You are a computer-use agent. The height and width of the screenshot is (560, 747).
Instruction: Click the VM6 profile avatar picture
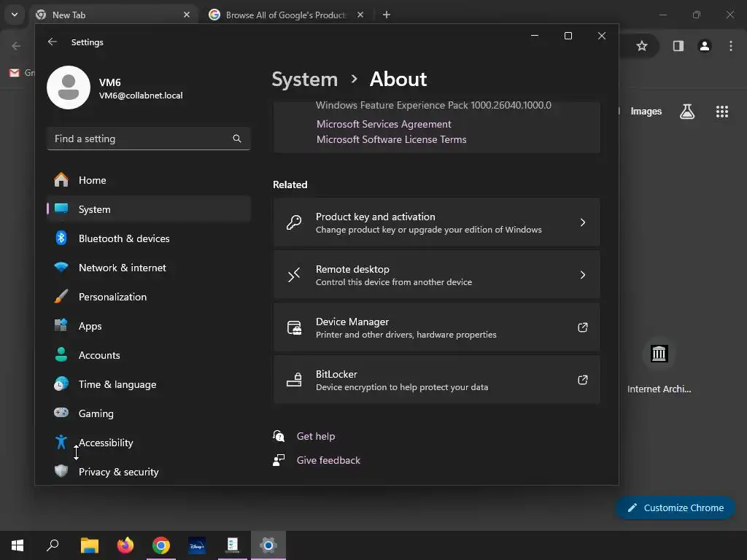tap(69, 87)
